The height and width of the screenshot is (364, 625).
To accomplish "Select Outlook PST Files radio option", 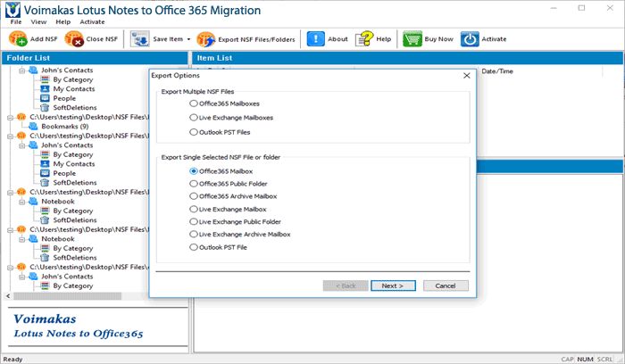I will (x=194, y=132).
